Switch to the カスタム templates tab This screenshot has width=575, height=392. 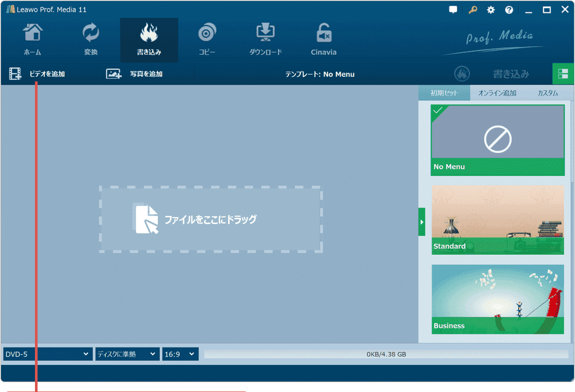point(547,93)
